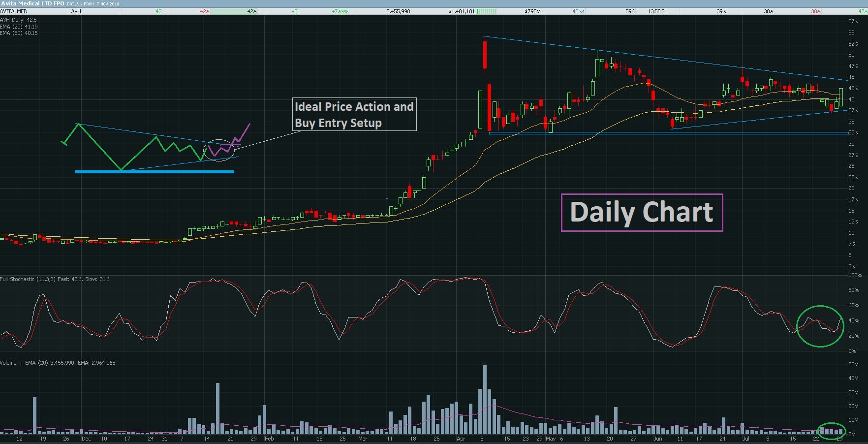
Task: Click the Jul marker on the date axis
Action: 746,439
